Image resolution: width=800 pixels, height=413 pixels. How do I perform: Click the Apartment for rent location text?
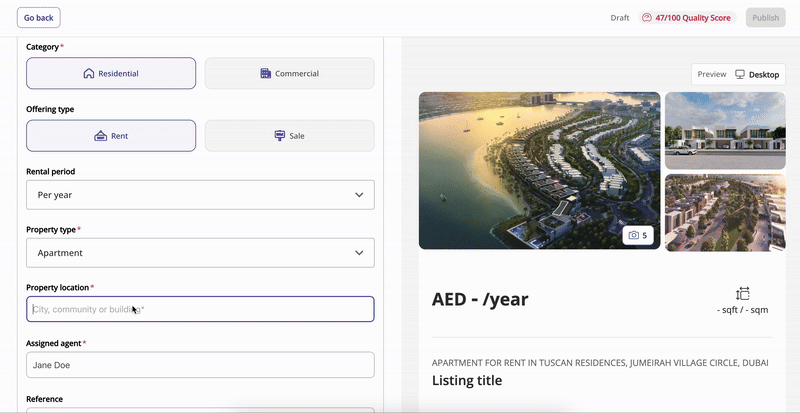tap(600, 363)
